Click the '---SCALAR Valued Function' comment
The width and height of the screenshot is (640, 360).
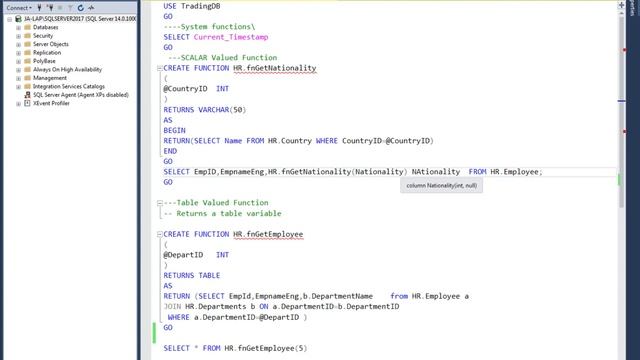(x=222, y=58)
